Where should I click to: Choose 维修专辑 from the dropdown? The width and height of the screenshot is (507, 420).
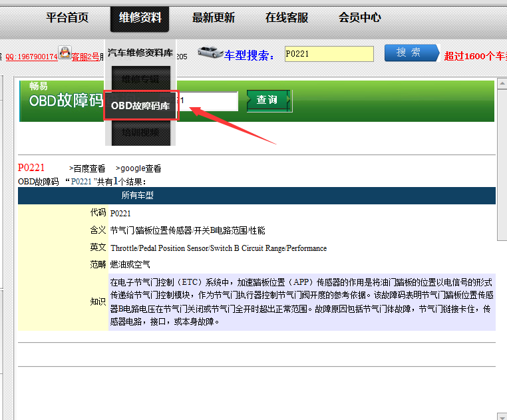pos(140,79)
